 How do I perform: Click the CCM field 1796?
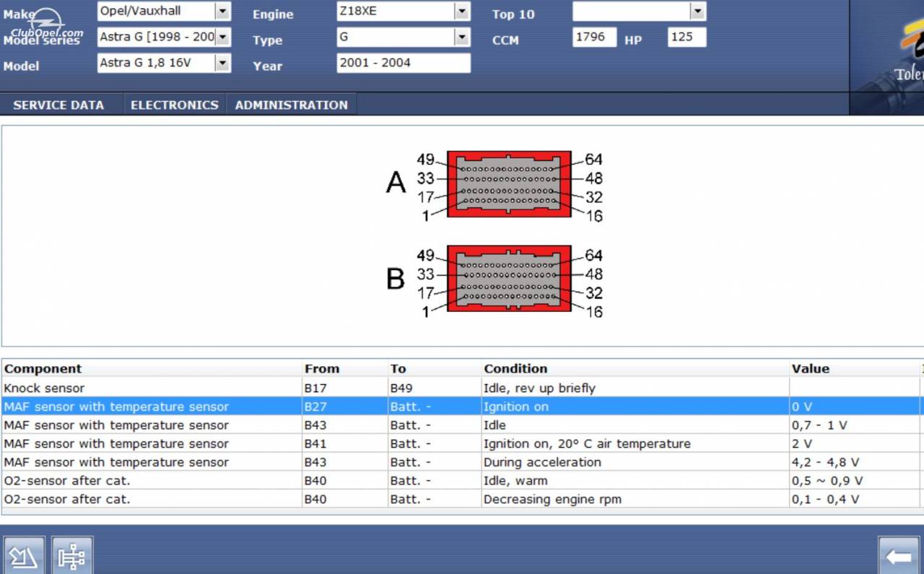coord(595,37)
